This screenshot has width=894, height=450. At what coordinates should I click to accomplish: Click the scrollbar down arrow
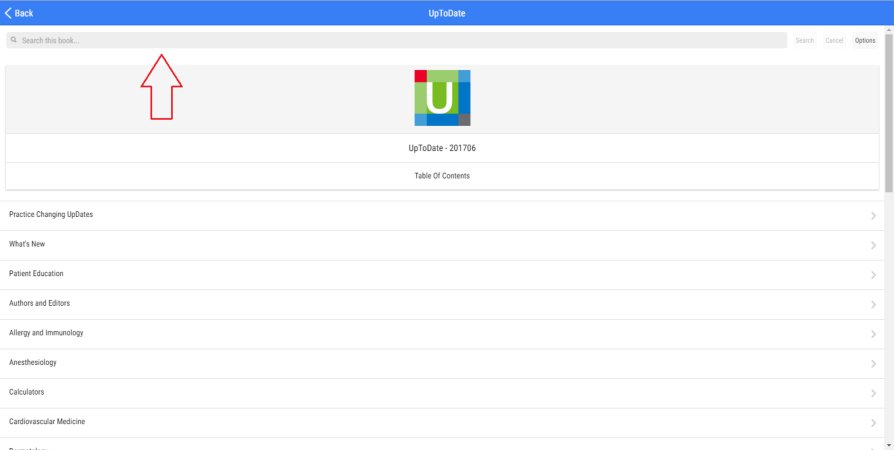click(x=889, y=445)
